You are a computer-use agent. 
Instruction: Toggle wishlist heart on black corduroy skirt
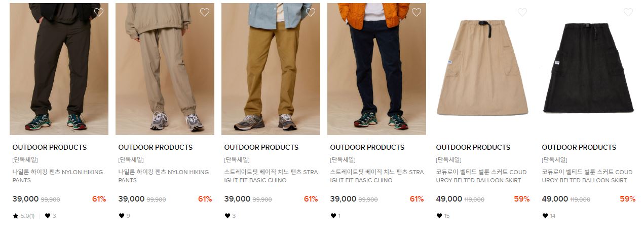628,12
